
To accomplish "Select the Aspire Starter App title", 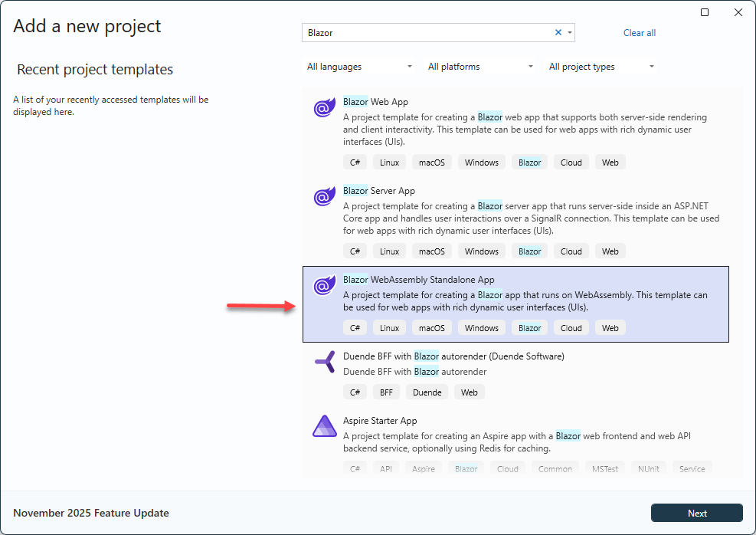I will point(380,421).
